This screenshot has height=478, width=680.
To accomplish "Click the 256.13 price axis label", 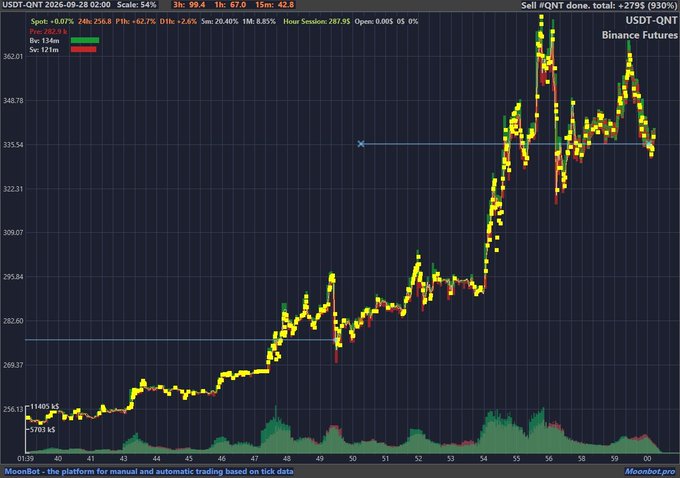I will (12, 409).
